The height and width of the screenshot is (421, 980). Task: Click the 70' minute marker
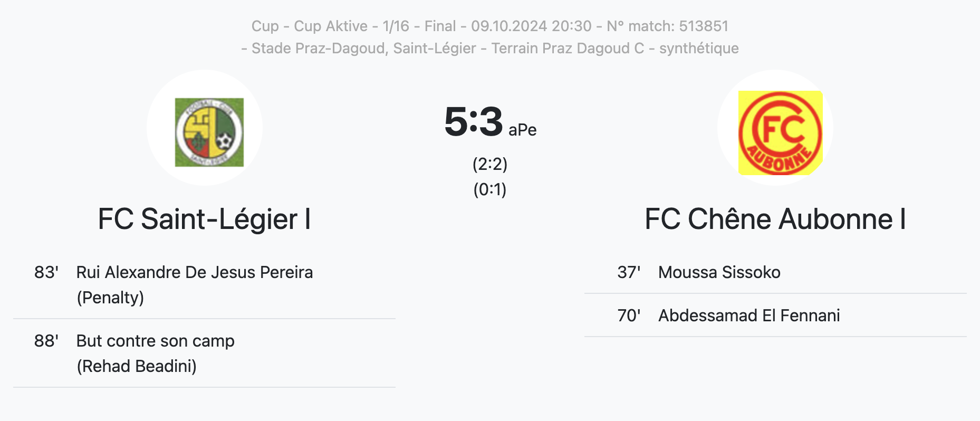tap(629, 315)
